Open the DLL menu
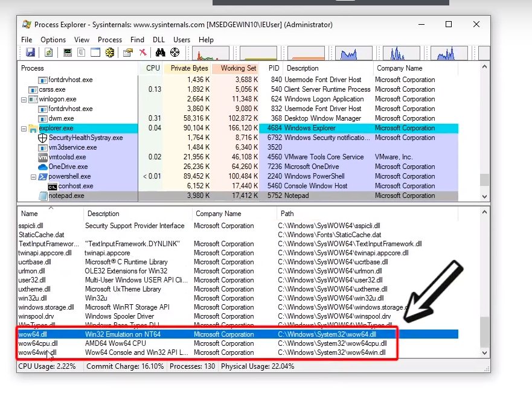Screen dimensions: 532x408 158,40
